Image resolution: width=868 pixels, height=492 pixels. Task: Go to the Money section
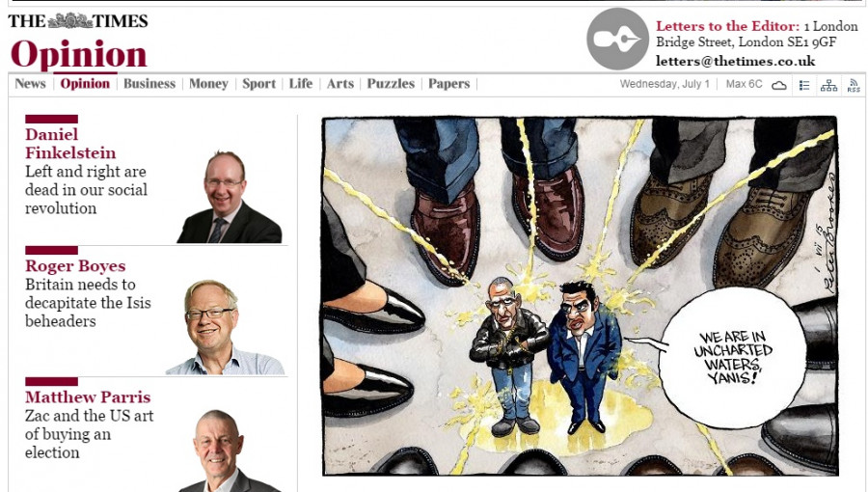(x=208, y=84)
